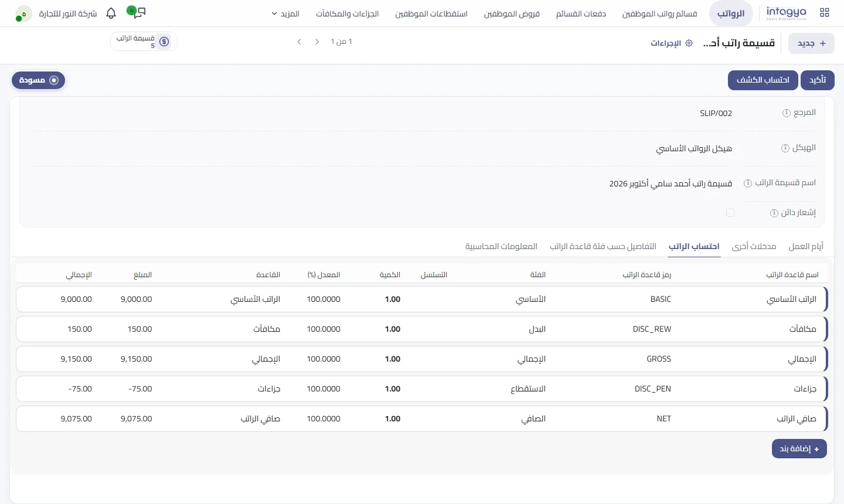Switch to the مدخلات أخرى tab
This screenshot has width=844, height=504.
pos(754,247)
